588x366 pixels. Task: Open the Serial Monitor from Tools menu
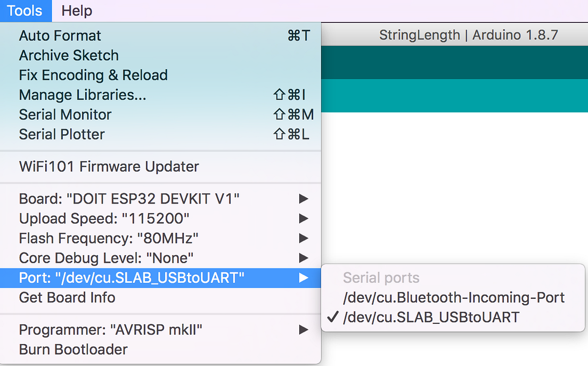pyautogui.click(x=65, y=114)
